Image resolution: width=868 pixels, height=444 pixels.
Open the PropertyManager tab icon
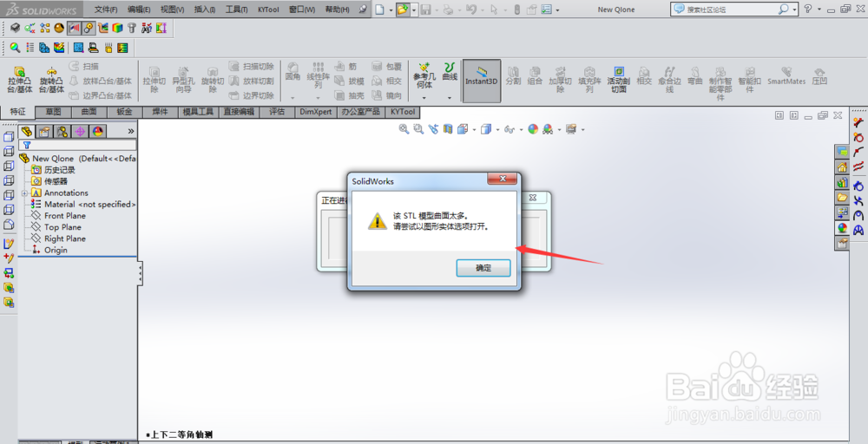[44, 131]
